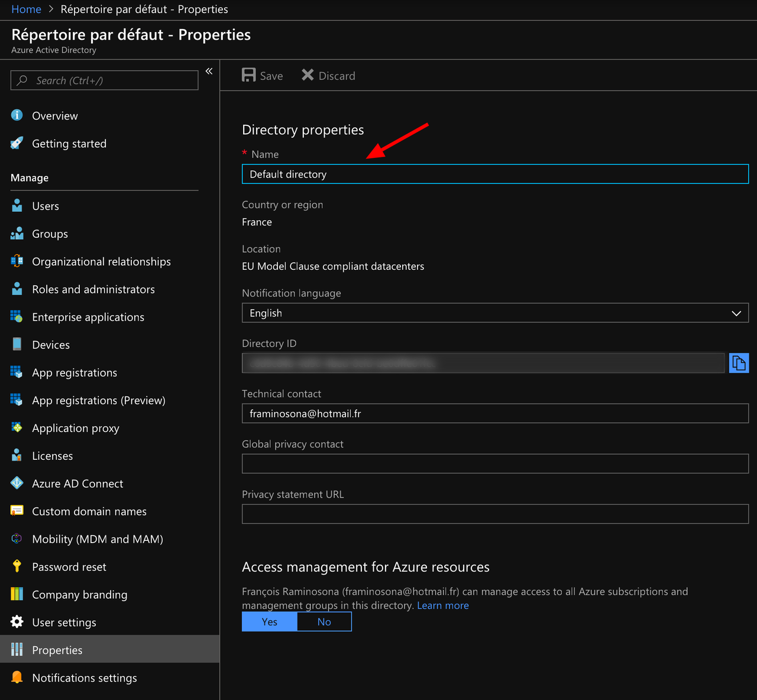Click the 'France' country value text
Viewport: 757px width, 700px height.
[x=257, y=222]
